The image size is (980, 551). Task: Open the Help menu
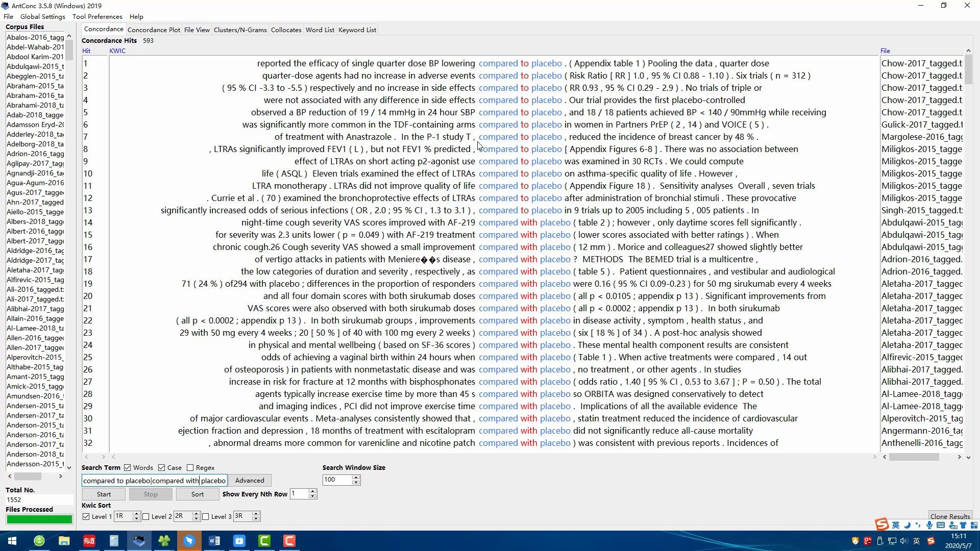[136, 16]
